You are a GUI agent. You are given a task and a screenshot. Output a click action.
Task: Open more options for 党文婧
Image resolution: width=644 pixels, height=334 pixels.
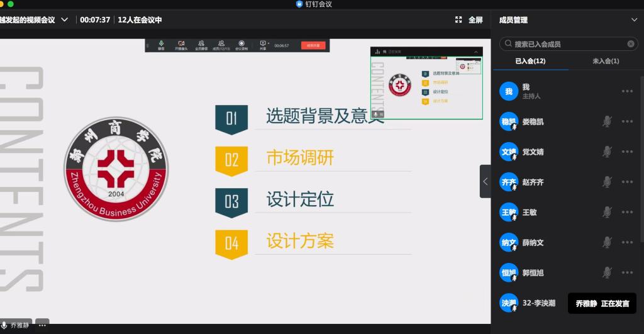click(x=627, y=152)
